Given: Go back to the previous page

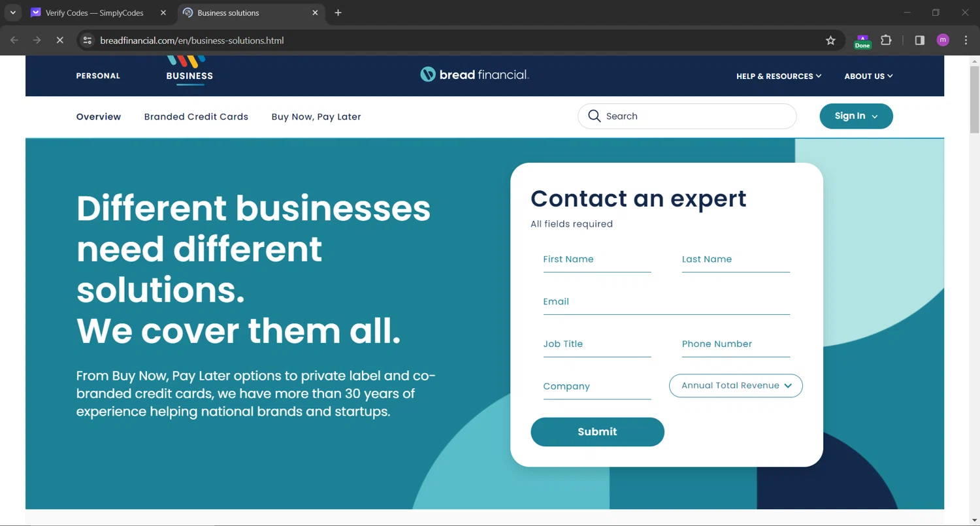Looking at the screenshot, I should (14, 41).
